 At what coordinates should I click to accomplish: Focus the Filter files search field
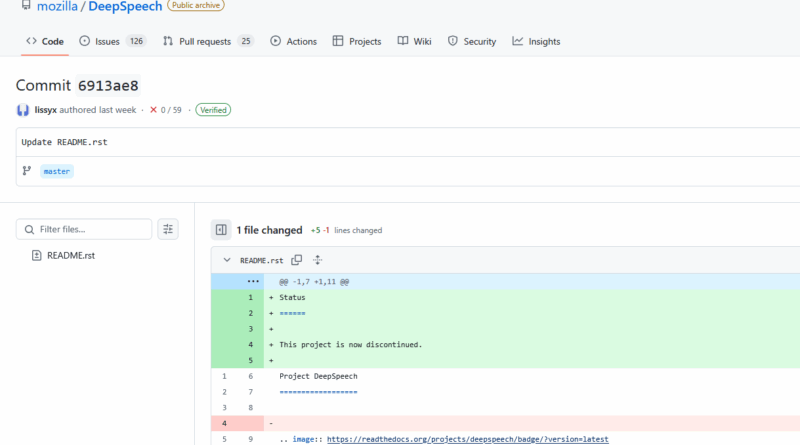click(x=84, y=229)
